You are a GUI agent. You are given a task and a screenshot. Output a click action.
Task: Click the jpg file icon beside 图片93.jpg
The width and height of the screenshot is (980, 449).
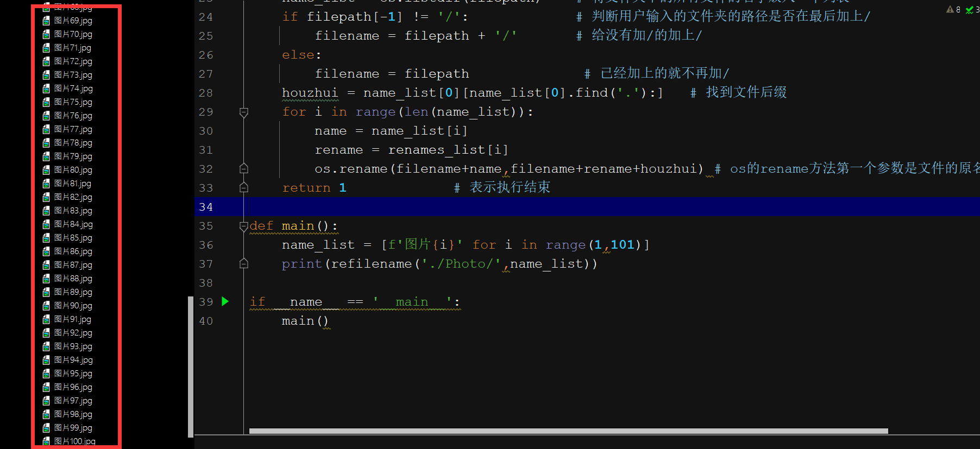coord(46,346)
